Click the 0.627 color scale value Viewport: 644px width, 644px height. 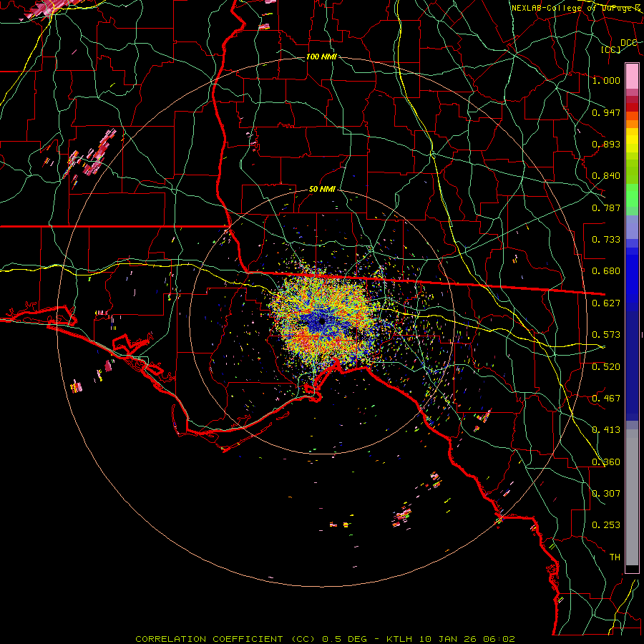(606, 303)
